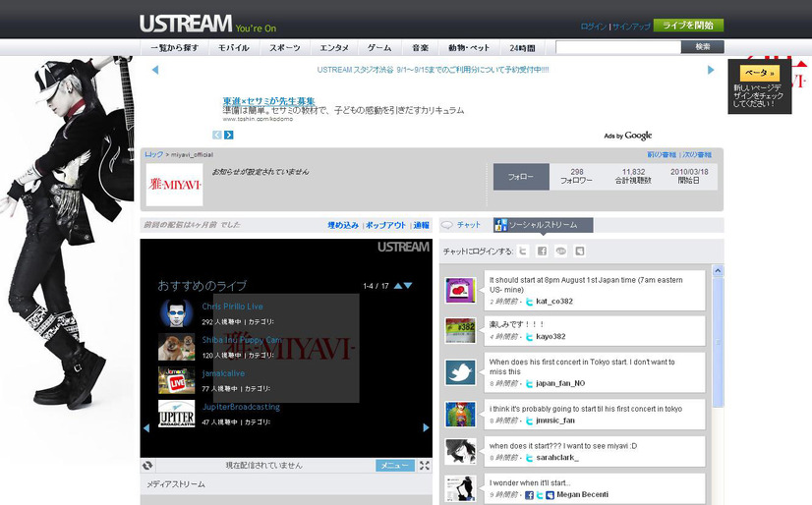Click the ログイン link
This screenshot has width=812, height=505.
point(593,27)
